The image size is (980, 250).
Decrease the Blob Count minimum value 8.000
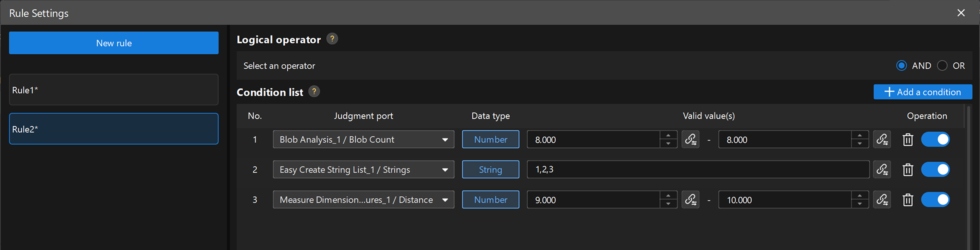[x=668, y=144]
